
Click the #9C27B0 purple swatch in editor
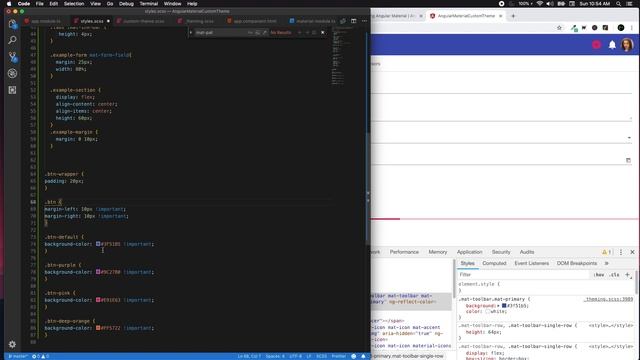point(98,272)
